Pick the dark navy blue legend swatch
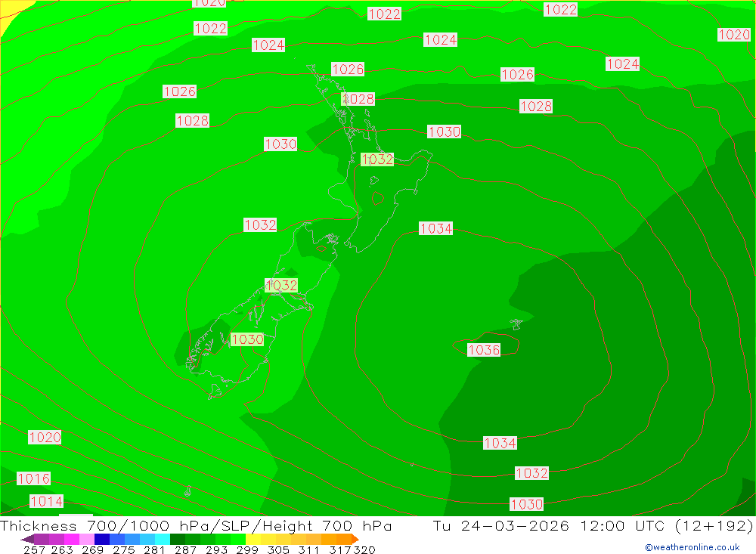 (x=102, y=539)
